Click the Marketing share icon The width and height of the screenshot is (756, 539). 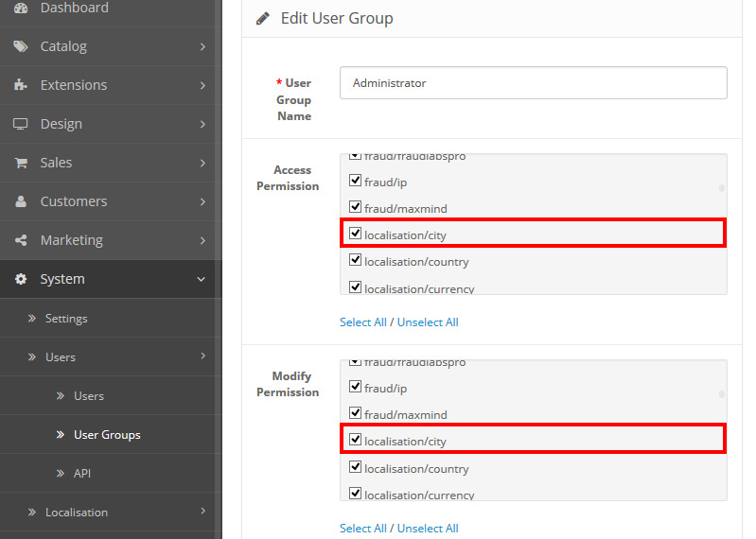tap(21, 240)
